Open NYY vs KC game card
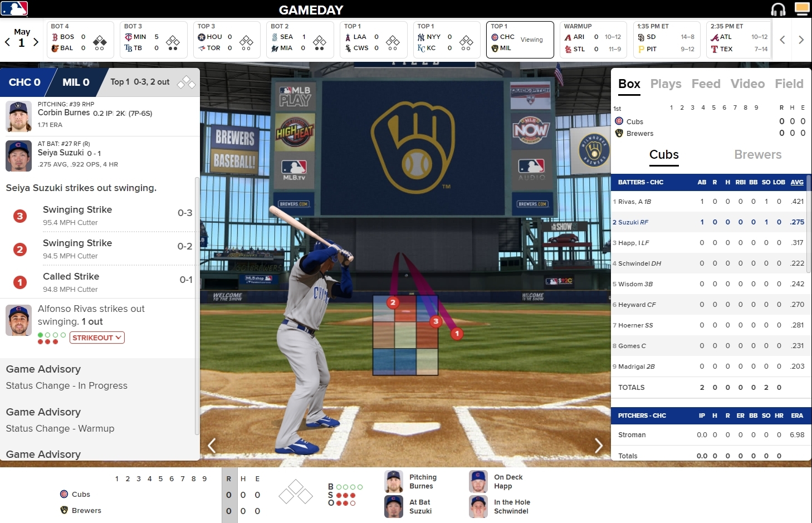The height and width of the screenshot is (523, 812). pyautogui.click(x=446, y=40)
